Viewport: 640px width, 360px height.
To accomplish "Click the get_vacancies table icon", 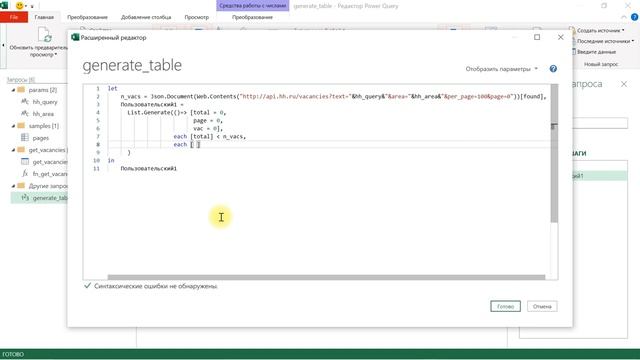I will (25, 162).
